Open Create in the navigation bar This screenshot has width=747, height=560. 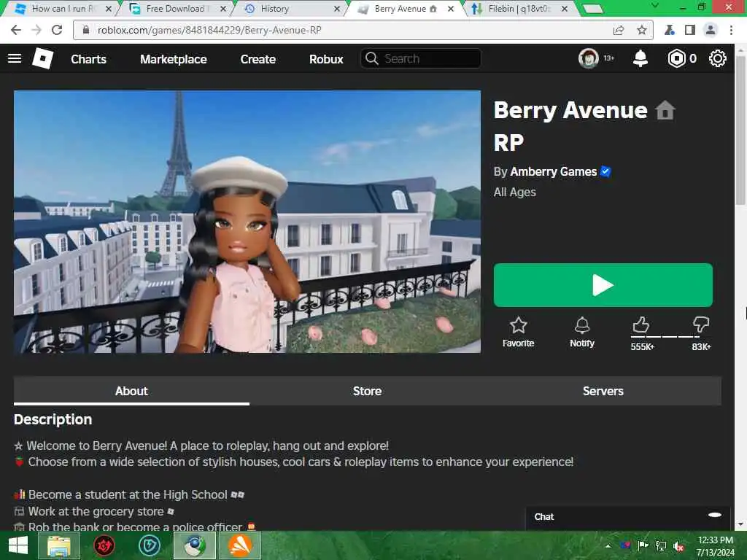tap(258, 59)
